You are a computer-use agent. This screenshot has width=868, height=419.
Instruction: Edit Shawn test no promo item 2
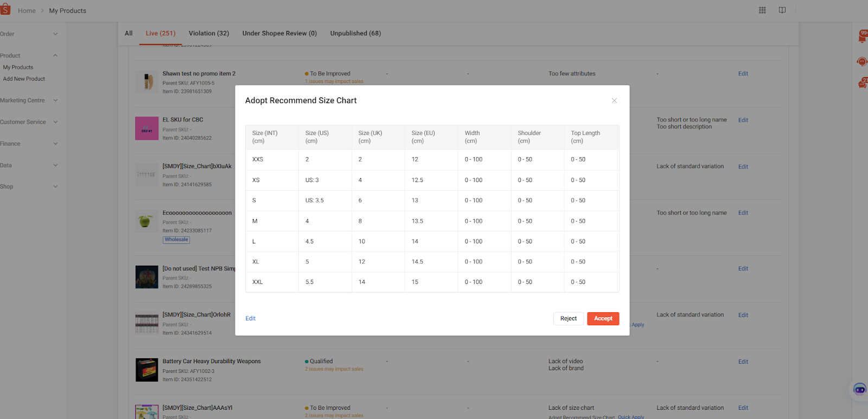click(743, 74)
